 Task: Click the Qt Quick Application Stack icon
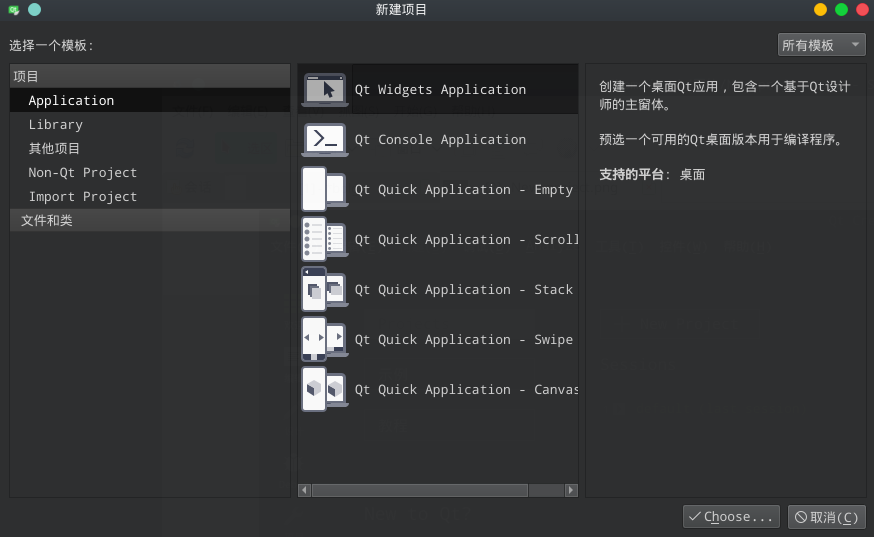(324, 290)
